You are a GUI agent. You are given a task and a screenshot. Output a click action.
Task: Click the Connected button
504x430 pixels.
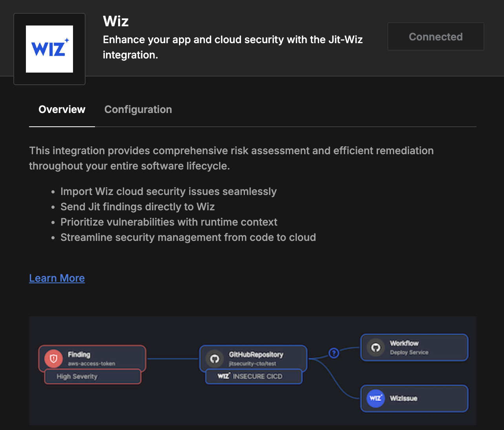[x=436, y=36]
